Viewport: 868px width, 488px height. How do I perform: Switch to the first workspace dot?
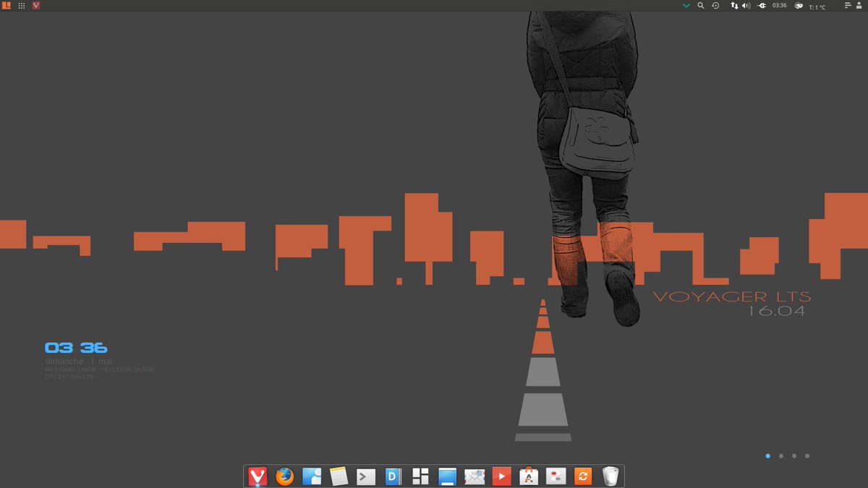click(x=767, y=455)
